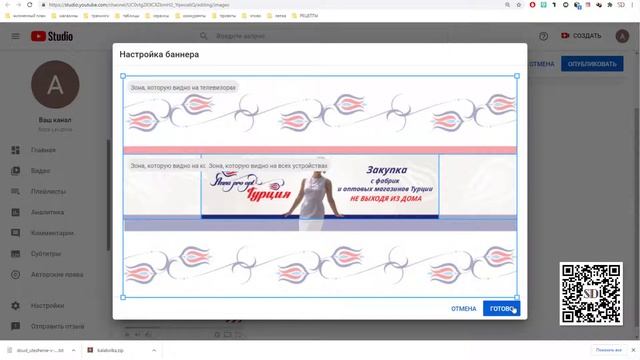640x360 pixels.
Task: Click the СОЗДАТЬ create button
Action: click(x=581, y=36)
